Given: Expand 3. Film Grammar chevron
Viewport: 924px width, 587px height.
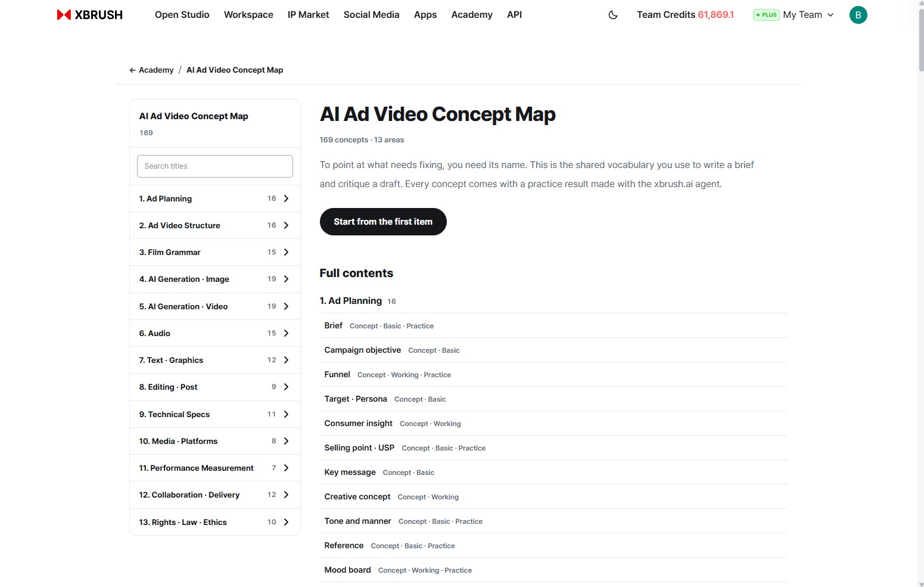Looking at the screenshot, I should click(286, 252).
